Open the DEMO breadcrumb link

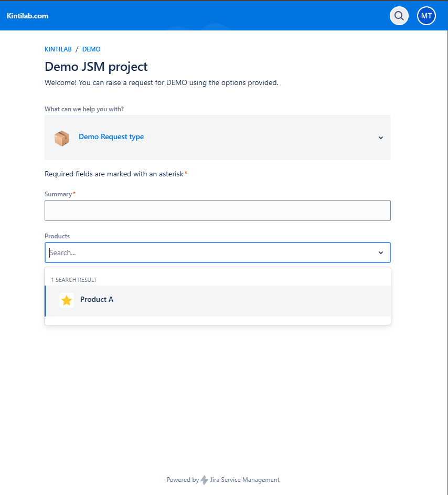tap(91, 49)
